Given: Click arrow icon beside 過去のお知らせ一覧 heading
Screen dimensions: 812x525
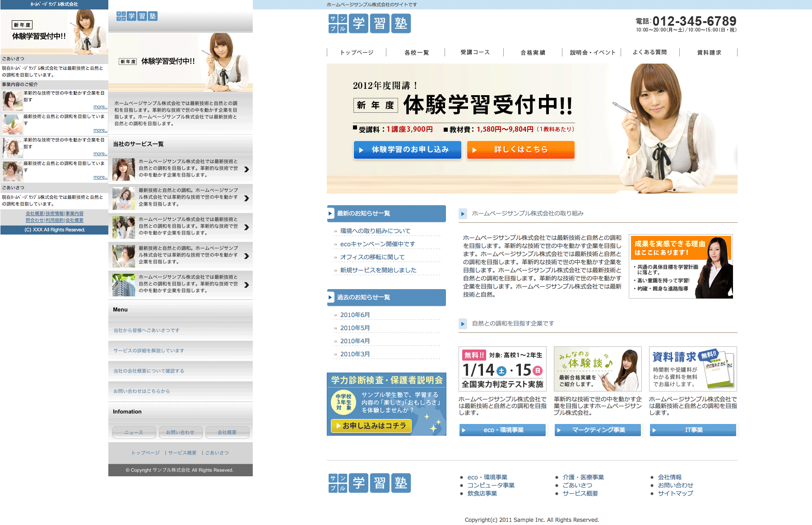Looking at the screenshot, I should pos(330,298).
